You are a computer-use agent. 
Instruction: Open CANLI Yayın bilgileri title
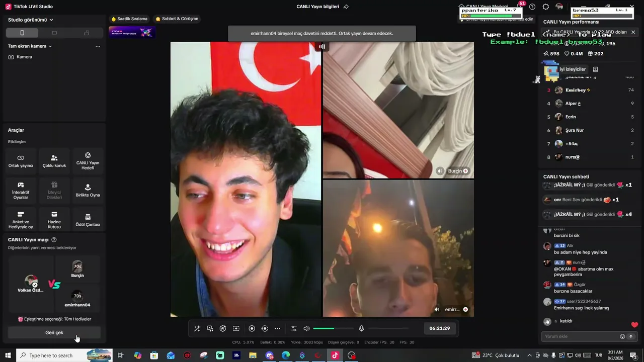point(317,7)
